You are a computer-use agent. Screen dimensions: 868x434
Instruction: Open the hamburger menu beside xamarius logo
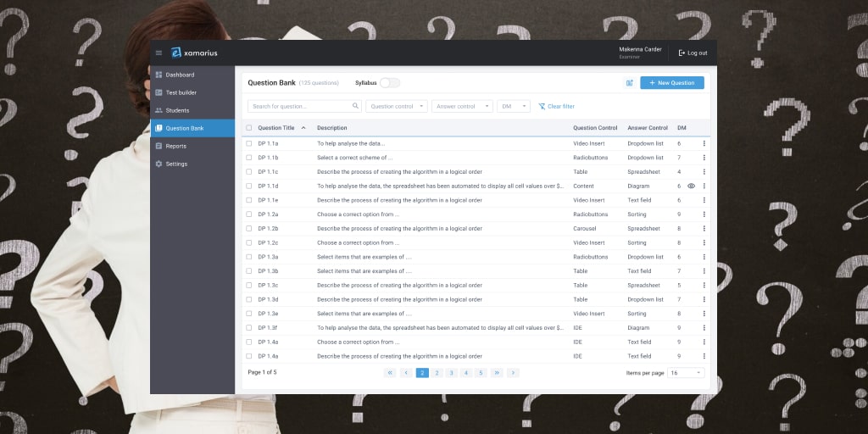(159, 53)
